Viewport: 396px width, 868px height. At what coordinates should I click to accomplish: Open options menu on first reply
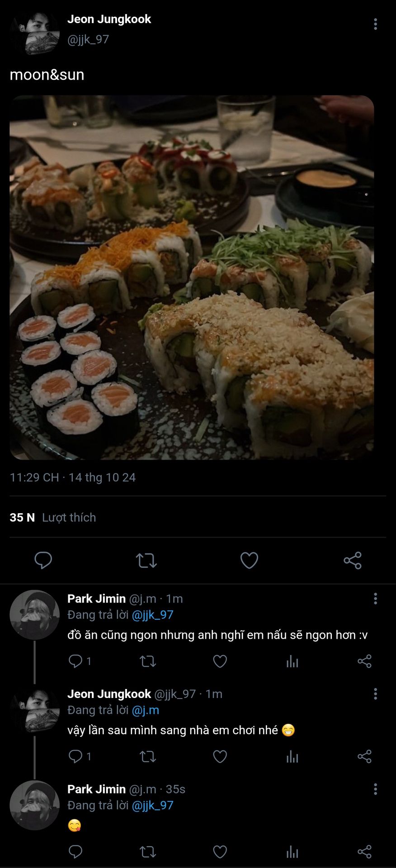[375, 599]
